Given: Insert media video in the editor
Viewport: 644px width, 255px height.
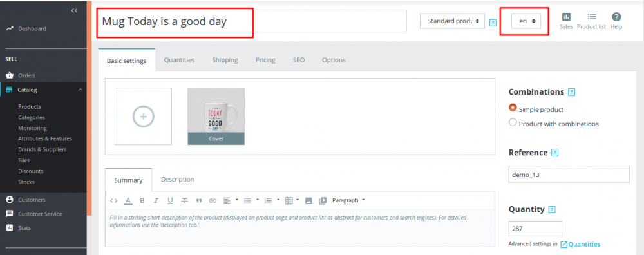Looking at the screenshot, I should [x=323, y=201].
